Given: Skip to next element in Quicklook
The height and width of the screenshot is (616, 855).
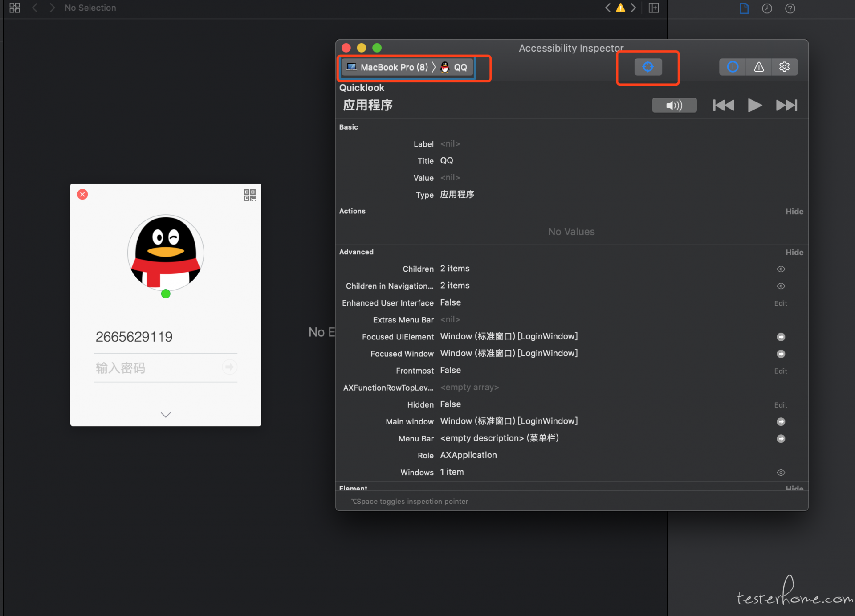Looking at the screenshot, I should click(786, 106).
